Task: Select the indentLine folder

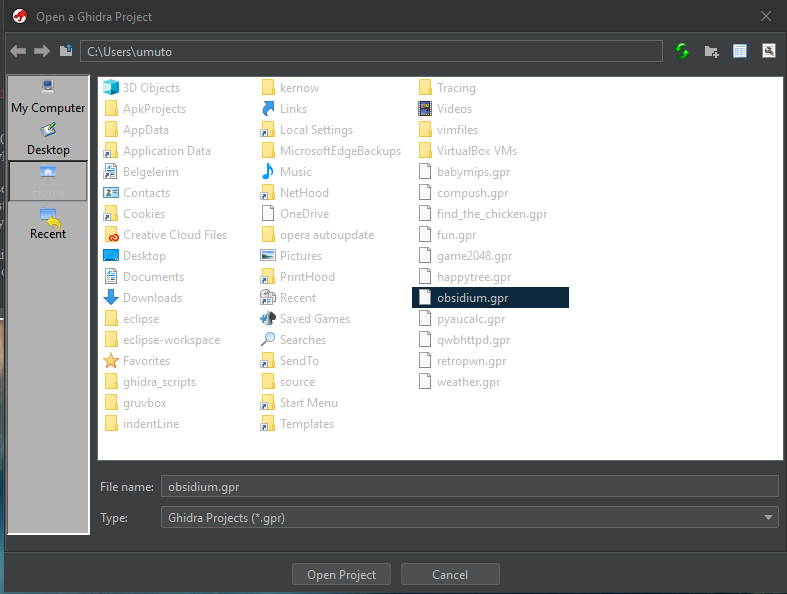Action: pyautogui.click(x=142, y=424)
